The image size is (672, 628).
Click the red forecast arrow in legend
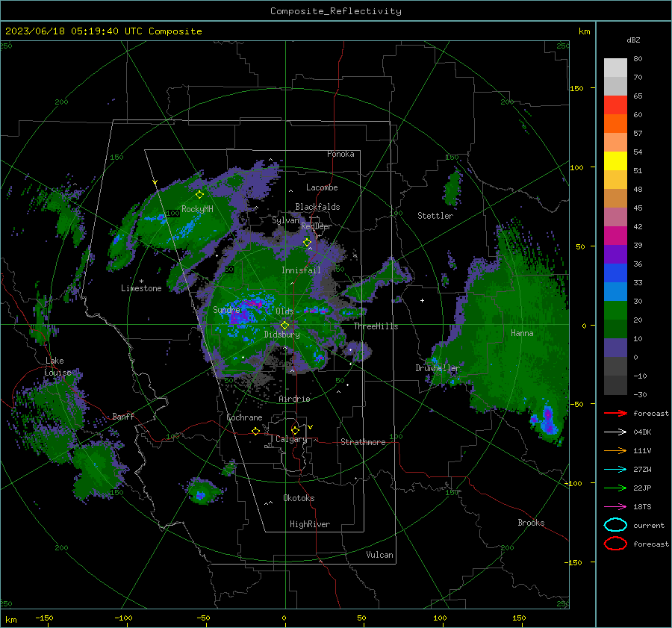coord(615,413)
